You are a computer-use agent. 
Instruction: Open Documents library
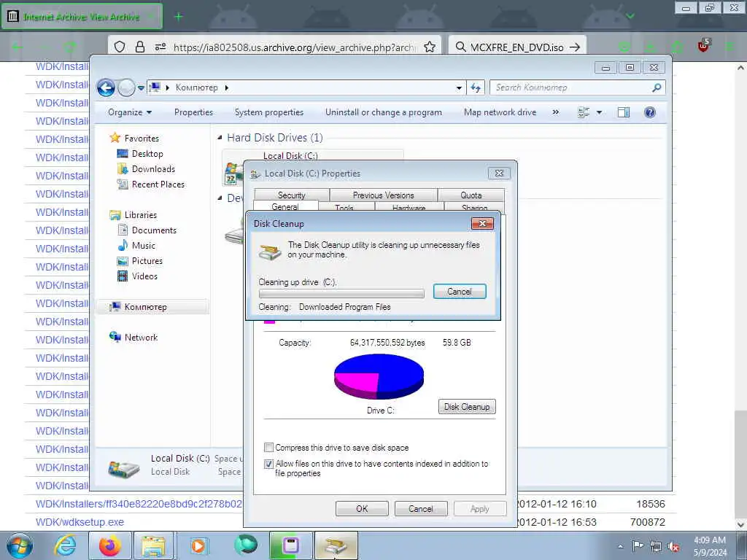(154, 230)
